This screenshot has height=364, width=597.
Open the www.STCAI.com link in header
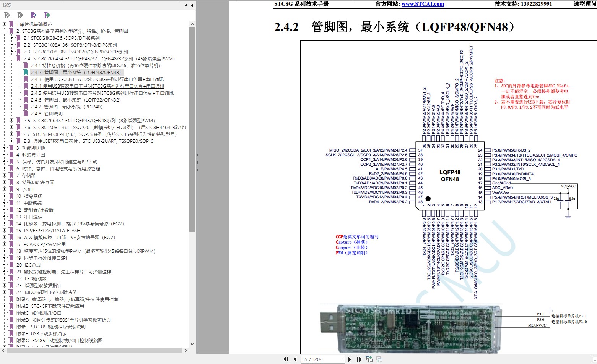pyautogui.click(x=423, y=4)
